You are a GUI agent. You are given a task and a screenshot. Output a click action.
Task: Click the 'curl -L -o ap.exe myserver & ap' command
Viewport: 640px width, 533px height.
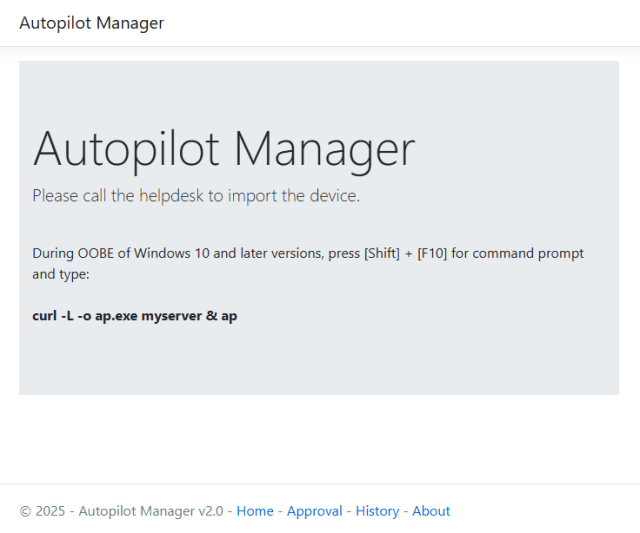tap(135, 316)
